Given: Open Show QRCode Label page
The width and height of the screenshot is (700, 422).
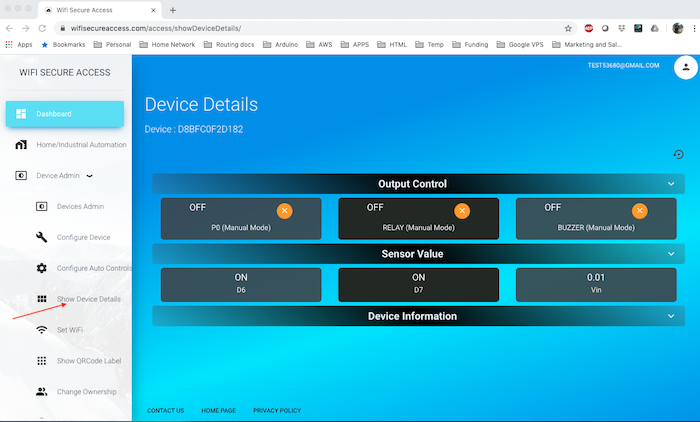Looking at the screenshot, I should tap(89, 361).
